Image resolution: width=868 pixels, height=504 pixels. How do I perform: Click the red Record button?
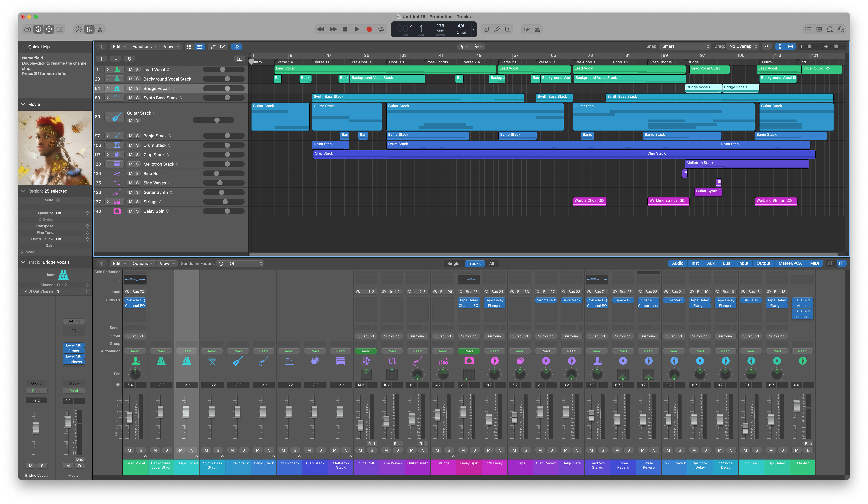point(369,29)
